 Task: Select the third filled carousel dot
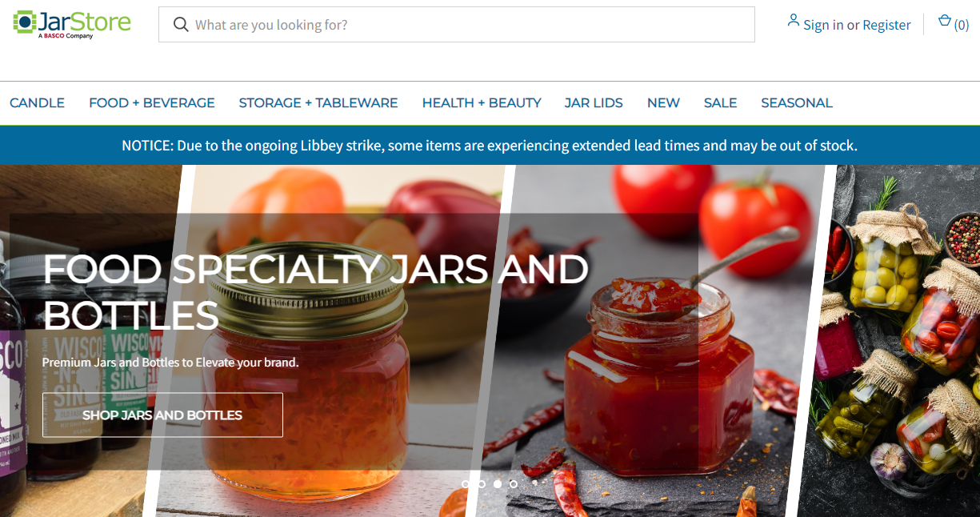[498, 483]
